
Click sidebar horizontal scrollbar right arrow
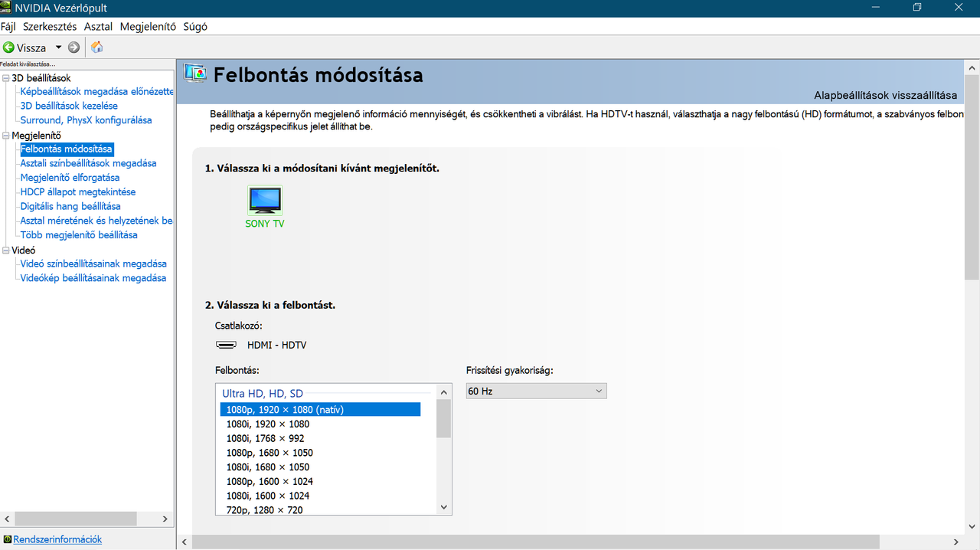(x=165, y=519)
